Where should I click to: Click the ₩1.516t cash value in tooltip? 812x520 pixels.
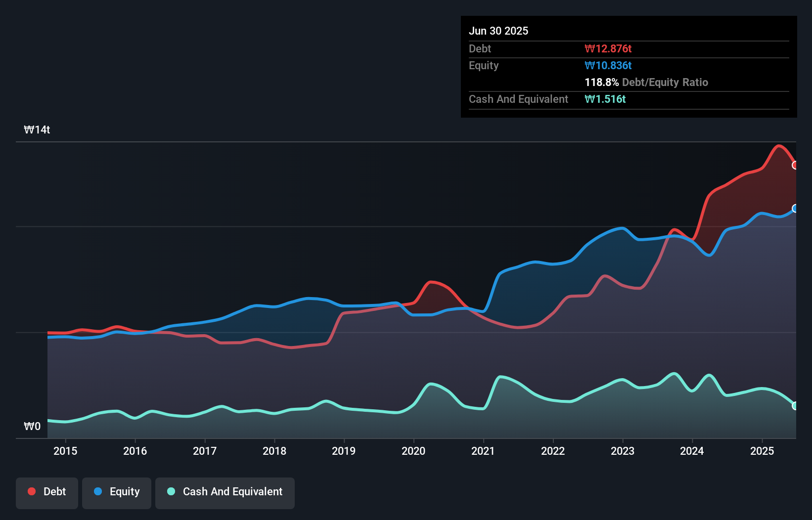605,99
